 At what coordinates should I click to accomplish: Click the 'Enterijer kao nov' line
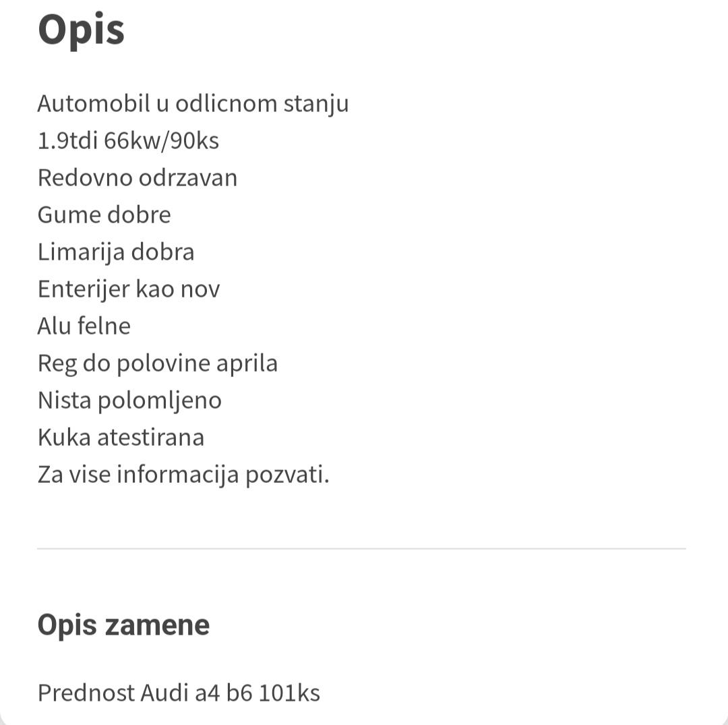coord(129,290)
